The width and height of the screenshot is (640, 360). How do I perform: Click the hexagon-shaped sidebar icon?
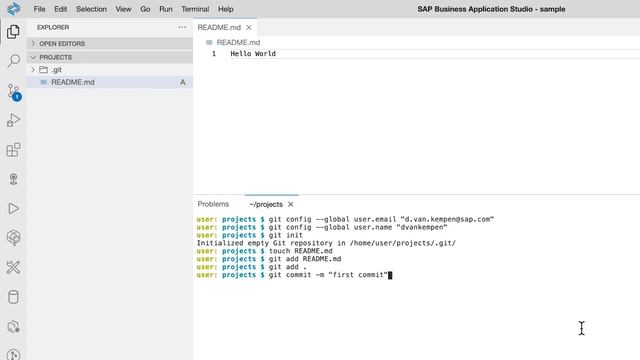click(13, 238)
